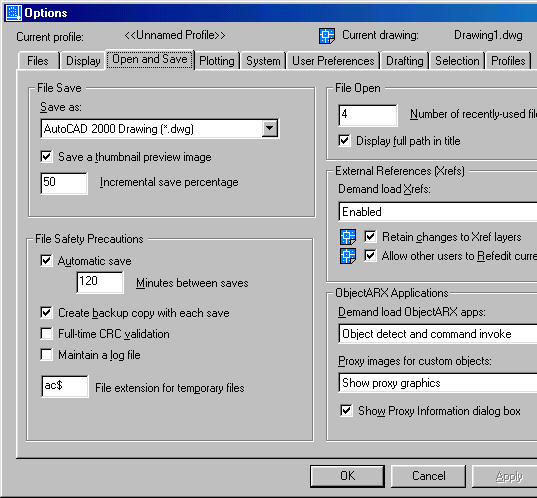The width and height of the screenshot is (537, 498).
Task: Toggle Save a thumbnail preview image checkbox
Action: 47,157
